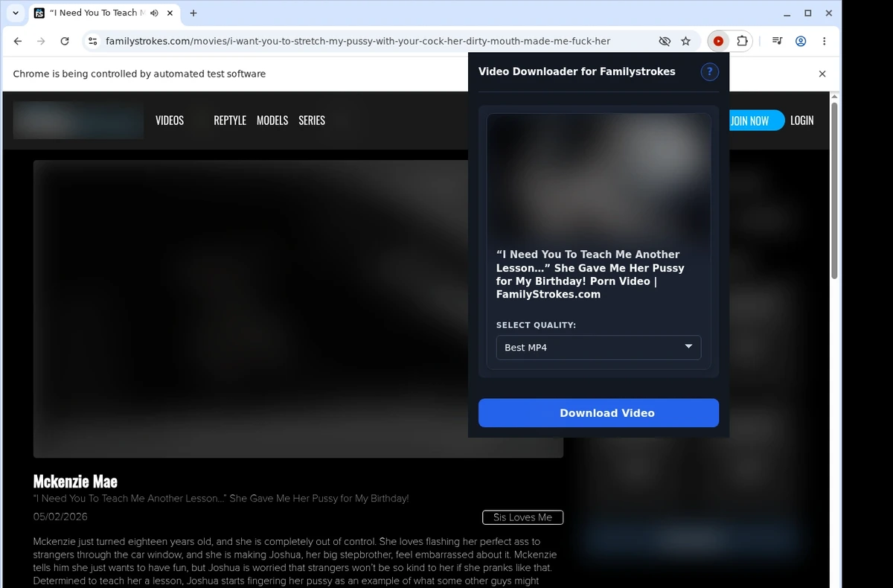
Task: Open the Chrome profile avatar
Action: click(801, 41)
